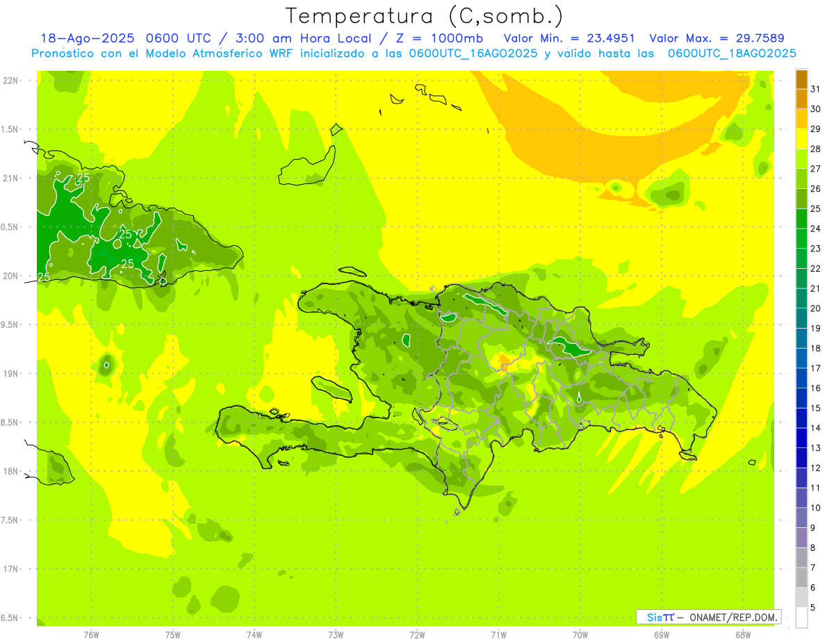Click the colorbar value "24"

point(816,229)
